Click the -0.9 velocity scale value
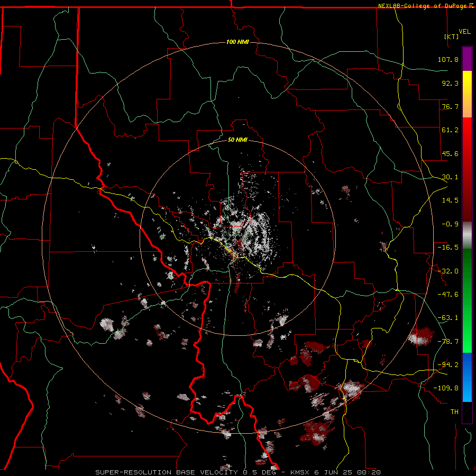This screenshot has width=476, height=476. (450, 224)
